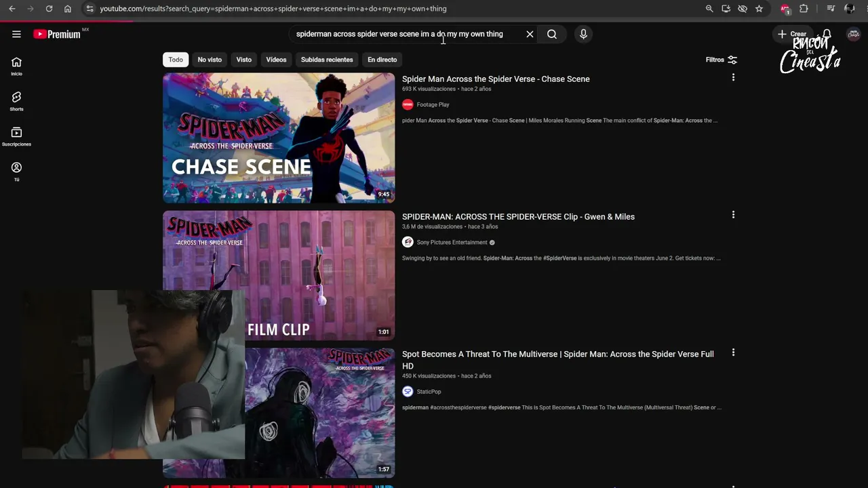
Task: Open the Gwen & Miles clip title
Action: click(518, 217)
